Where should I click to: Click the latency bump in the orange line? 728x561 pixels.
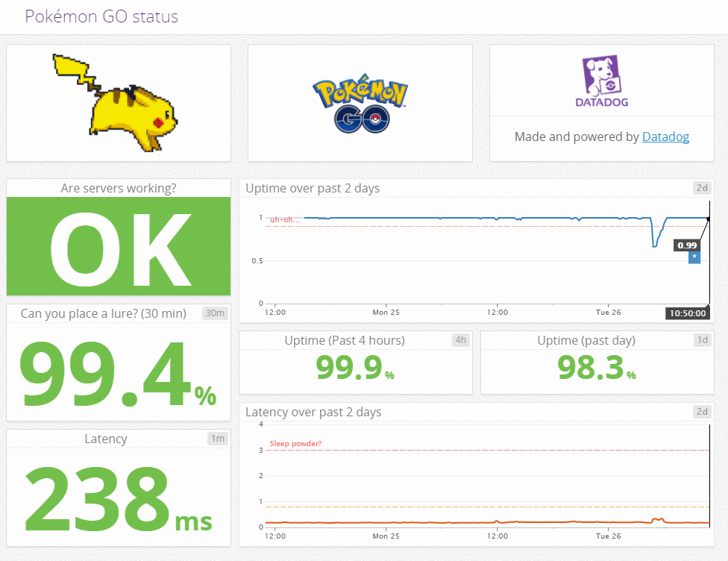pyautogui.click(x=659, y=520)
